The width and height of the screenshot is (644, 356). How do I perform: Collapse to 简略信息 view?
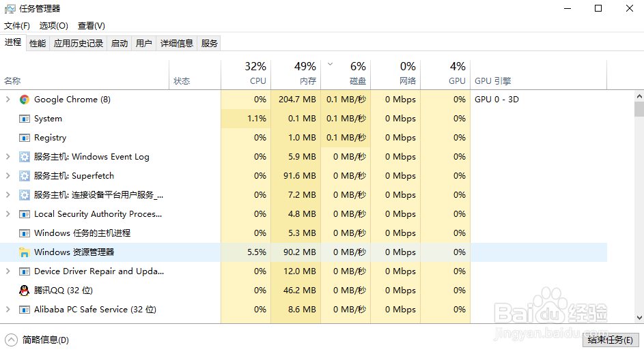pos(38,340)
